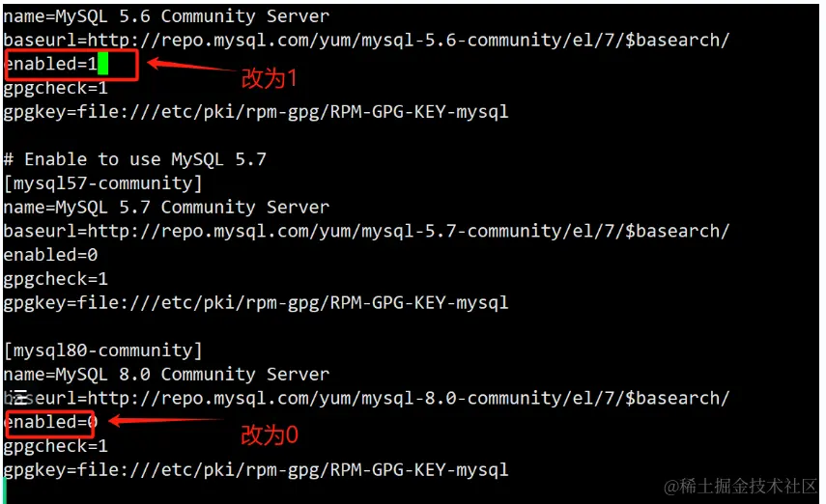Image resolution: width=826 pixels, height=504 pixels.
Task: Click the 改为0 red annotation label
Action: (x=269, y=435)
